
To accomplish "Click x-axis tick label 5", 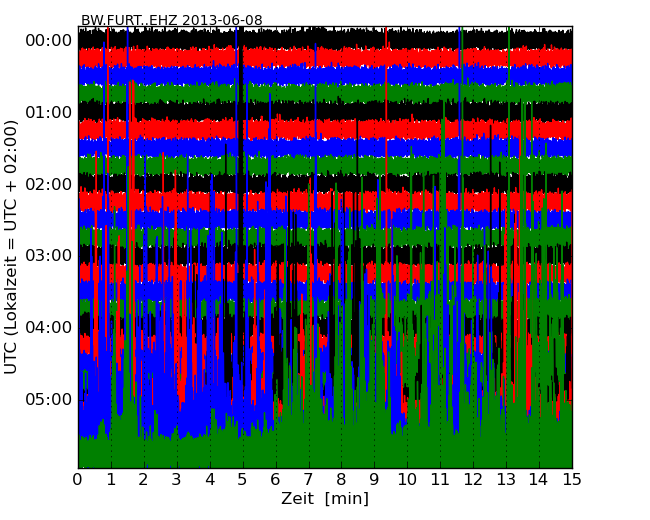I will coord(243,480).
